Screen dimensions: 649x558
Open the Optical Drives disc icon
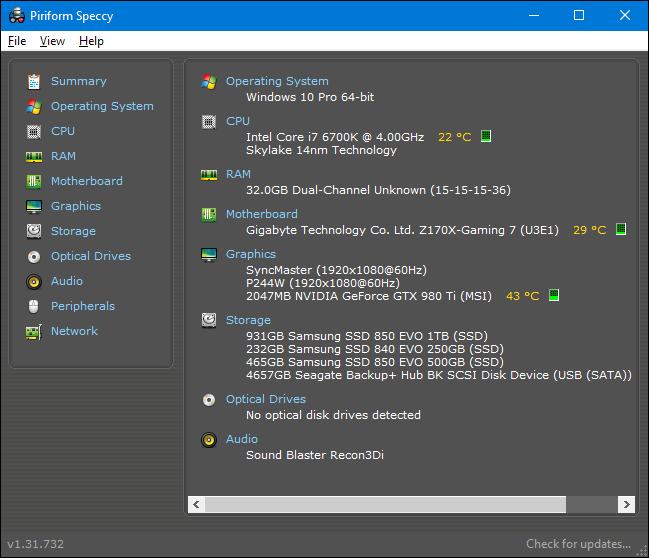click(x=34, y=256)
